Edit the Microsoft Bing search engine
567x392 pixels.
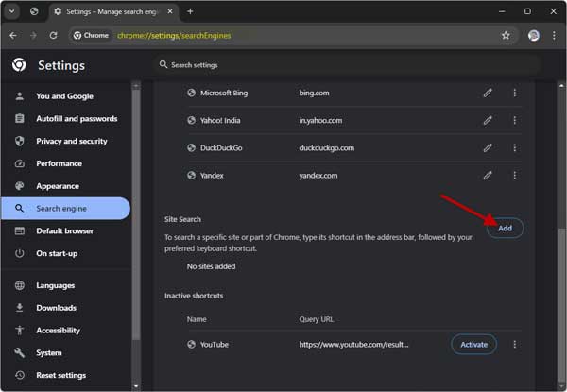point(488,93)
